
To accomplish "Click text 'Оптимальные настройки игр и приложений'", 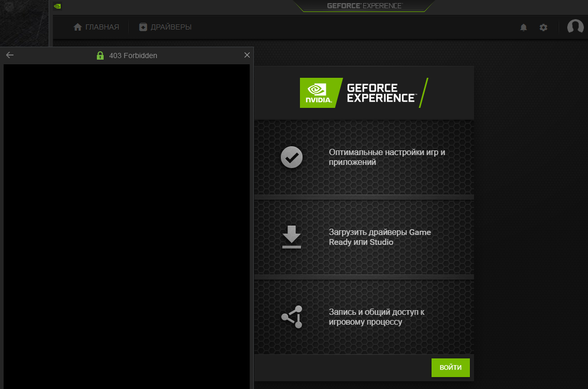I will point(386,157).
